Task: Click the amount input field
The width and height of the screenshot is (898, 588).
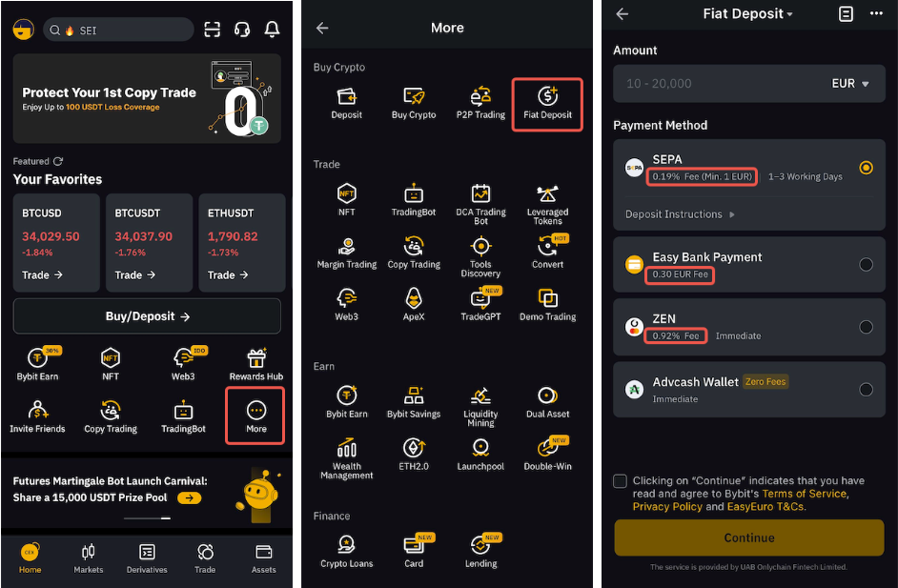Action: [x=749, y=84]
